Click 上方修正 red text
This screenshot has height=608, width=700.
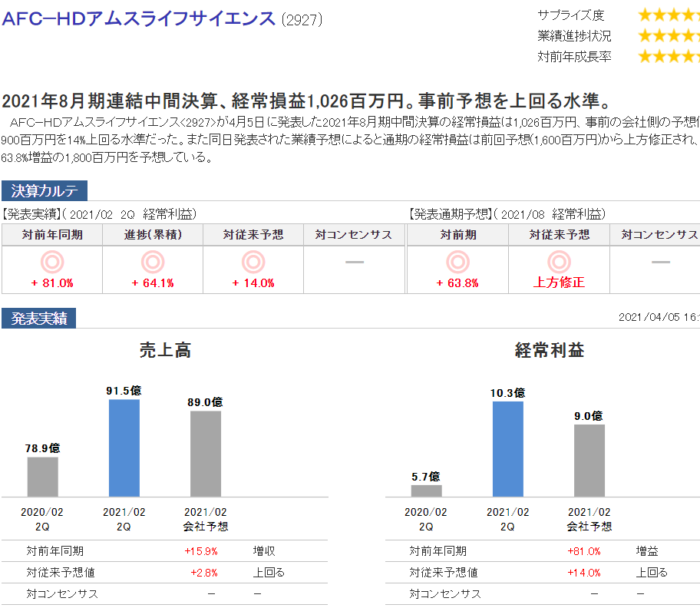point(559,283)
